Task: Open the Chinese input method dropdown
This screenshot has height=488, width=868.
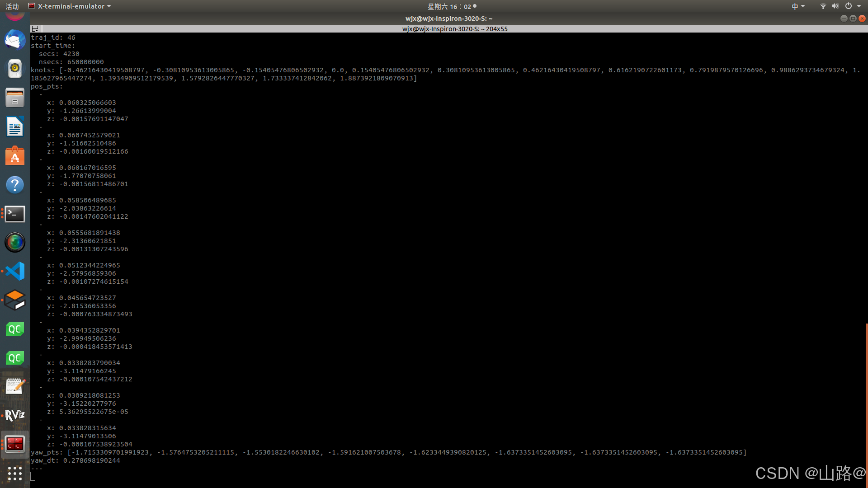Action: (798, 6)
